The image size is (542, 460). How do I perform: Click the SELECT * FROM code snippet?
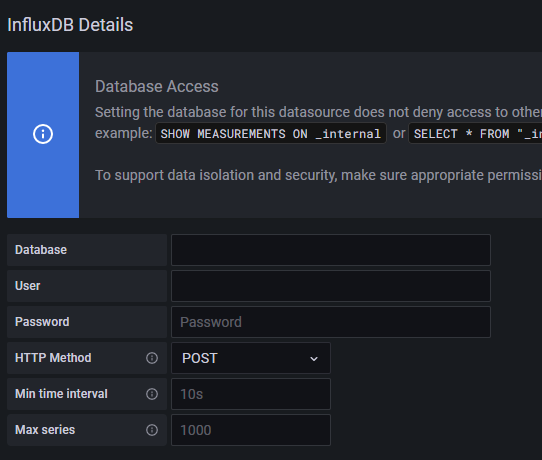point(476,133)
